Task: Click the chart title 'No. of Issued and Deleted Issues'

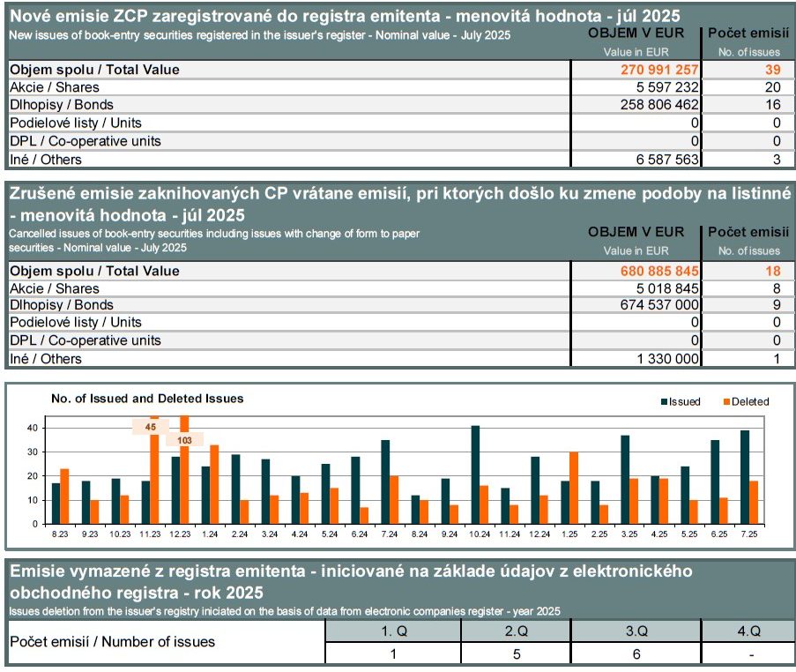Action: (147, 399)
